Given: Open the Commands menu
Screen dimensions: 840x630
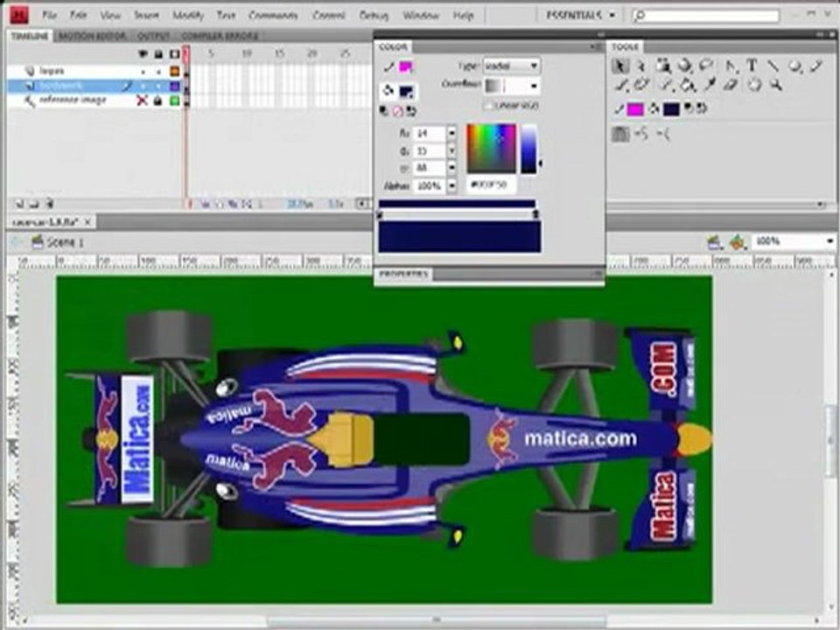Looking at the screenshot, I should 273,16.
